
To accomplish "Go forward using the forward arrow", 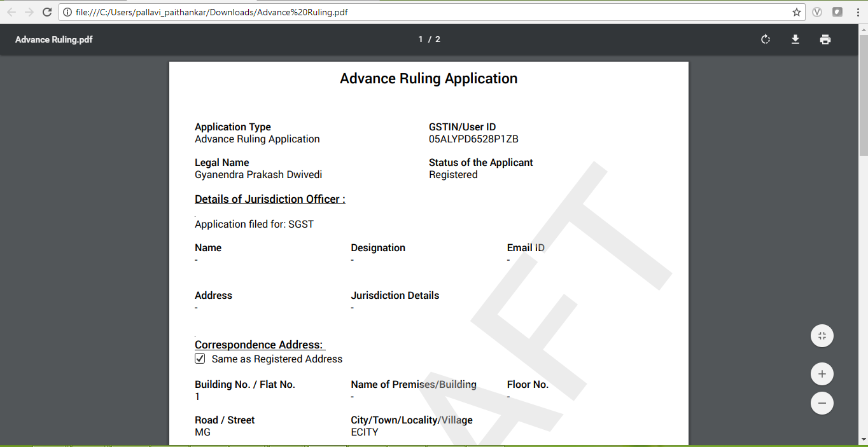I will (x=30, y=11).
